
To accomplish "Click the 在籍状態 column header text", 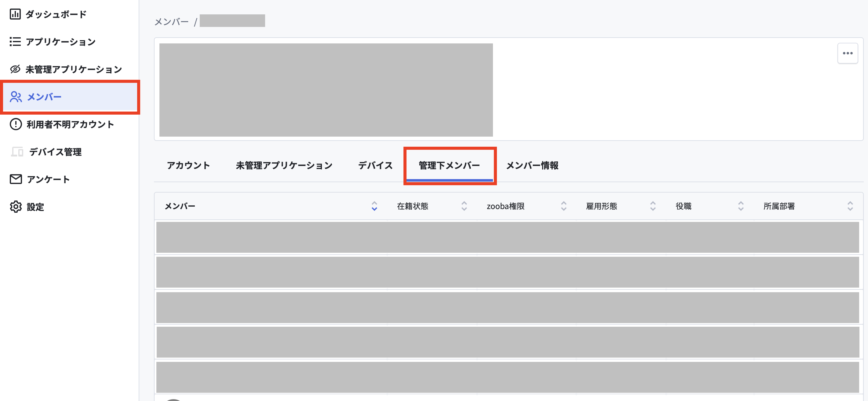I will click(412, 206).
